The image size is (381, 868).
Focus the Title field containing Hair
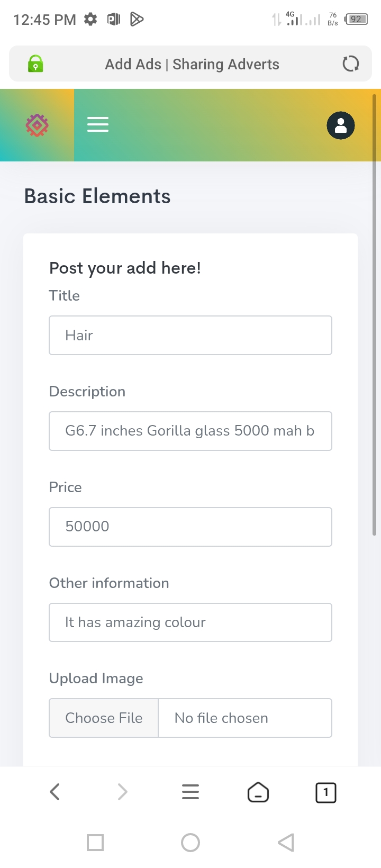[190, 336]
